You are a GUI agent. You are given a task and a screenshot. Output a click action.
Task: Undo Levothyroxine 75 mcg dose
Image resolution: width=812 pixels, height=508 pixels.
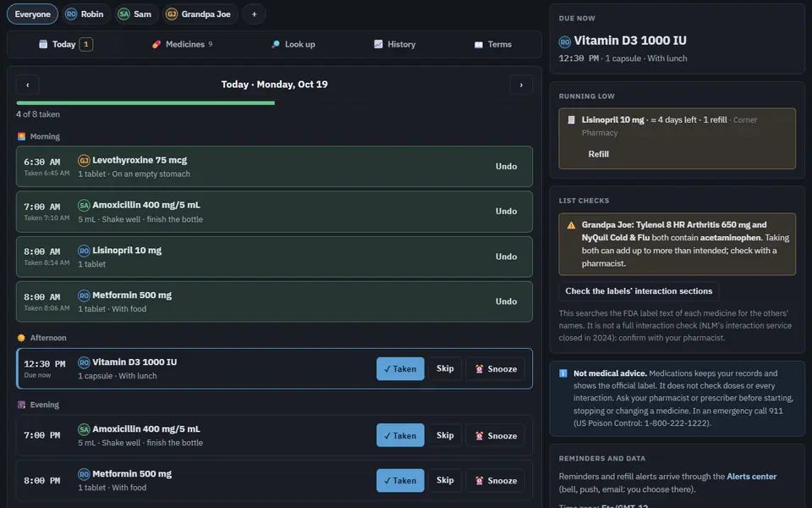pyautogui.click(x=506, y=167)
